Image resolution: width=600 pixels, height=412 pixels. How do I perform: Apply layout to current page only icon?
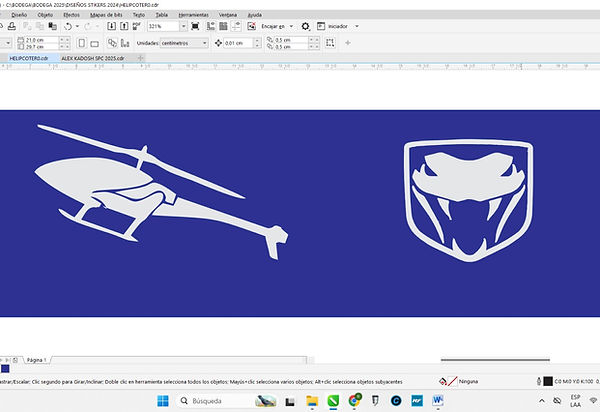125,43
